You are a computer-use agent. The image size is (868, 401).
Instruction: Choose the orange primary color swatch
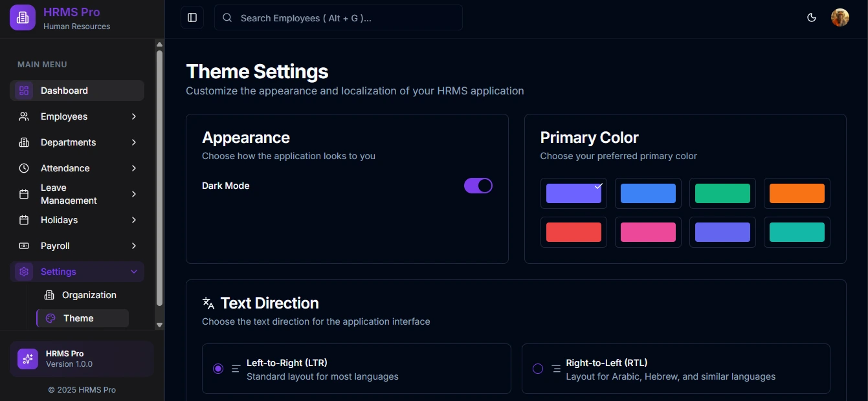pos(797,193)
